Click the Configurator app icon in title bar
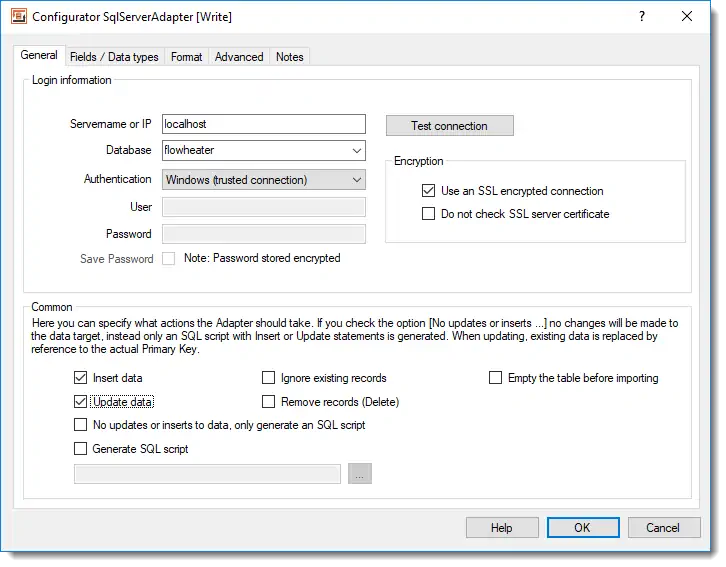 pos(18,17)
